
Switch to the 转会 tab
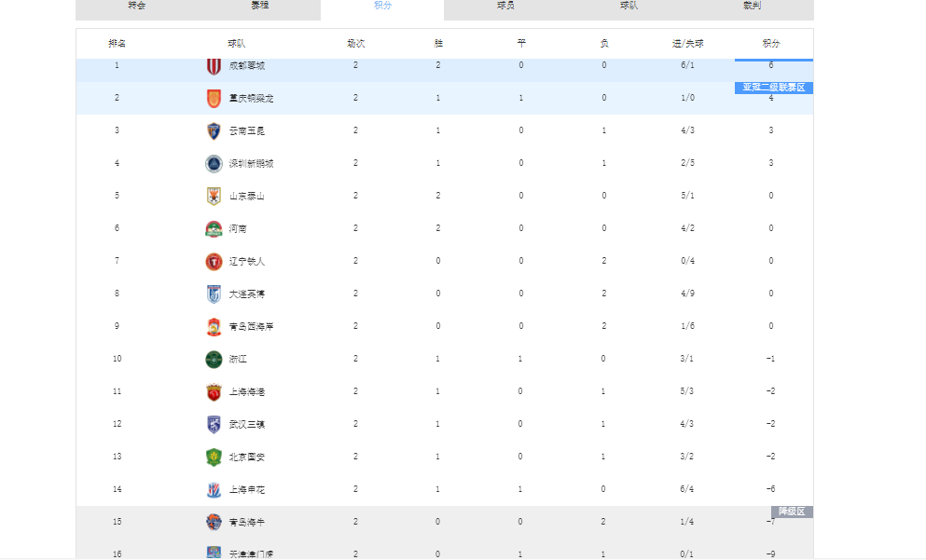pos(137,6)
